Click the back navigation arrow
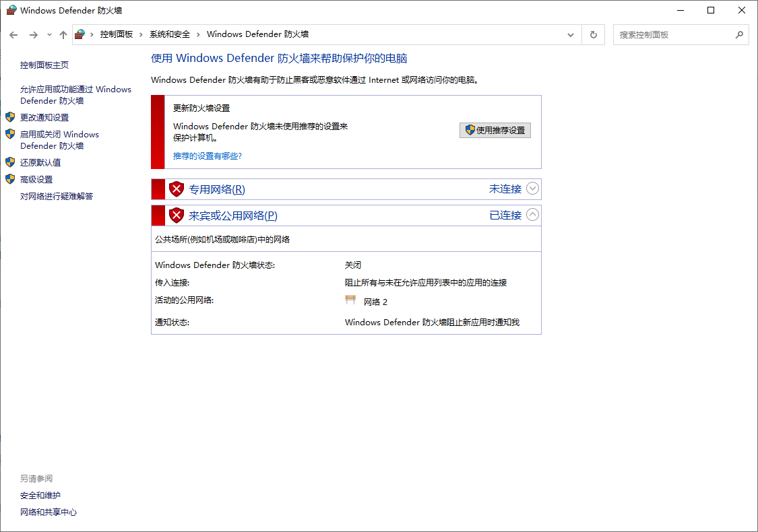The width and height of the screenshot is (758, 532). tap(13, 35)
